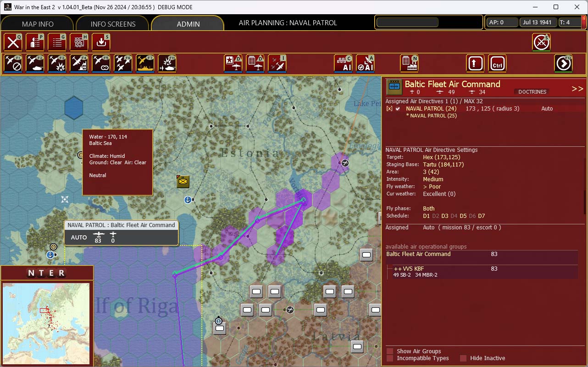The height and width of the screenshot is (367, 588).
Task: Change the Fly phase value Both
Action: [x=429, y=209]
